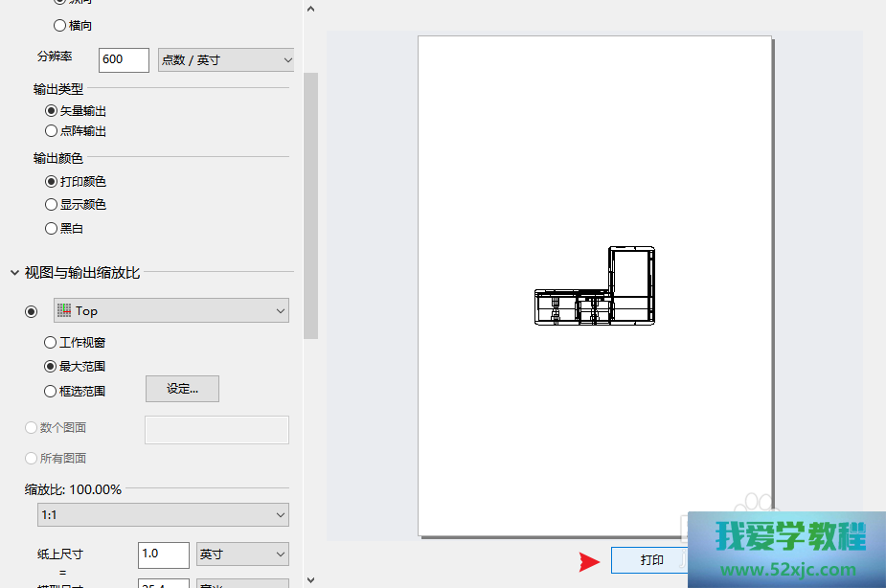Click the 设定... button

tap(182, 389)
